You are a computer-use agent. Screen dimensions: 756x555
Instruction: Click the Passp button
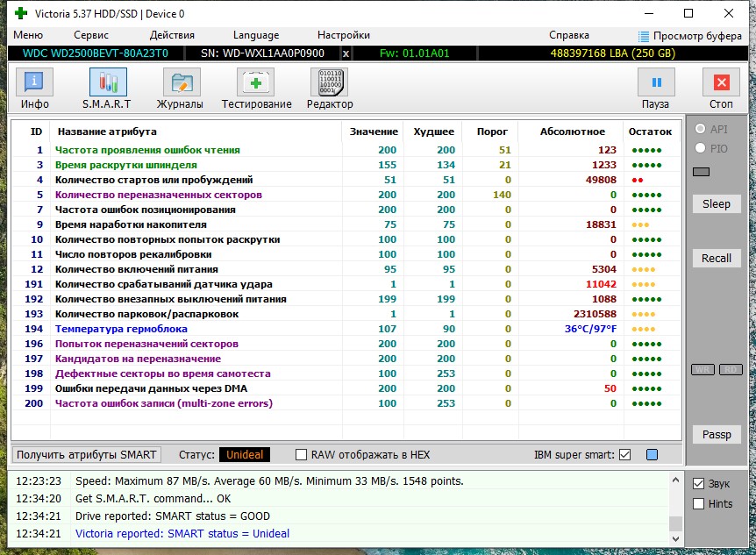coord(717,435)
